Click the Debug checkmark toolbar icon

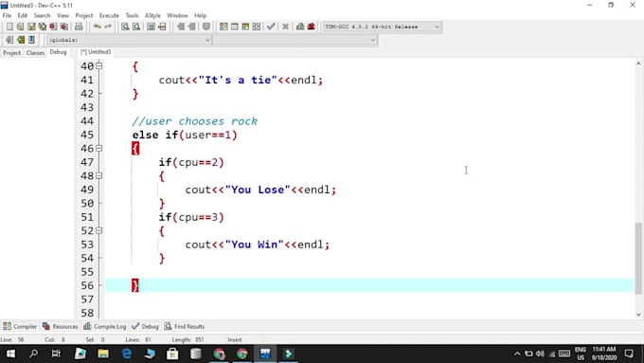tap(271, 27)
